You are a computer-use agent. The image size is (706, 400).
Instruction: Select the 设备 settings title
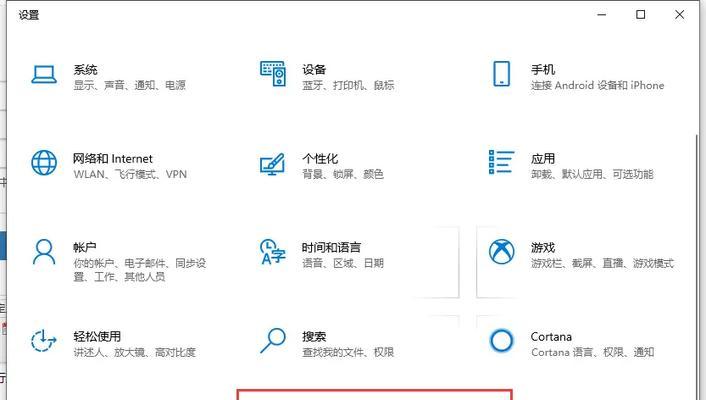pos(314,70)
